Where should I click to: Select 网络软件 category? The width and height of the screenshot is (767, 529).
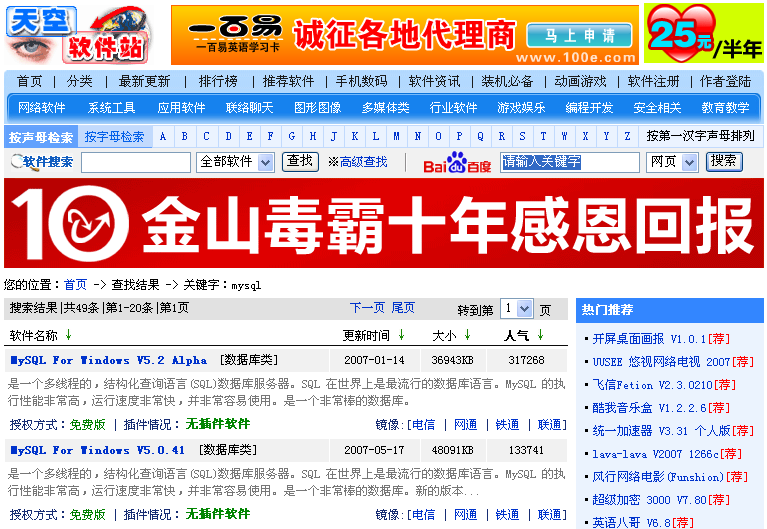[42, 108]
